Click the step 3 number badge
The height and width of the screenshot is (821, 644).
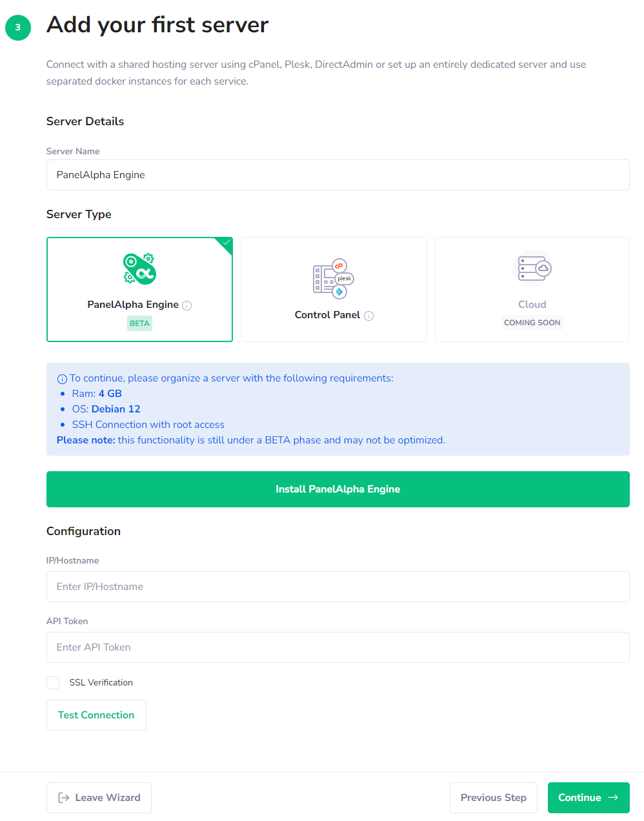tap(18, 27)
